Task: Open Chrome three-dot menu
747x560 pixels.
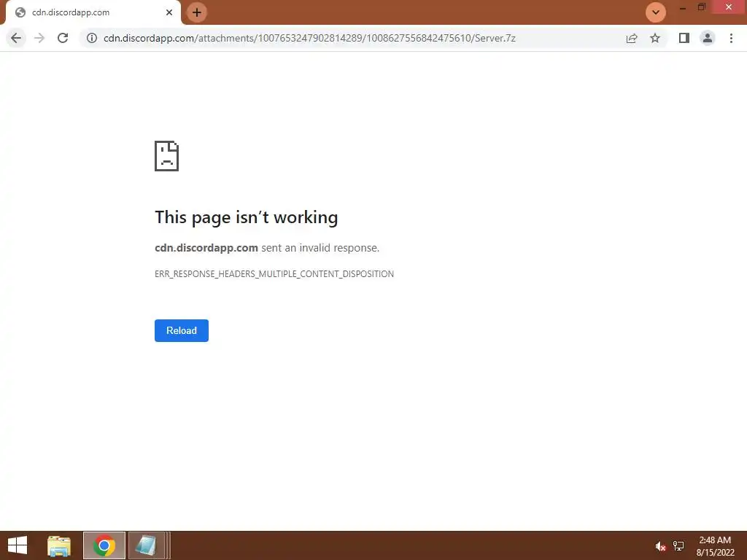Action: (x=731, y=38)
